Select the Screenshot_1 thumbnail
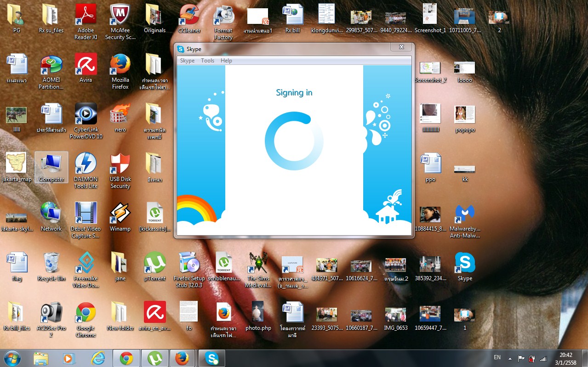This screenshot has width=588, height=367. (x=430, y=19)
